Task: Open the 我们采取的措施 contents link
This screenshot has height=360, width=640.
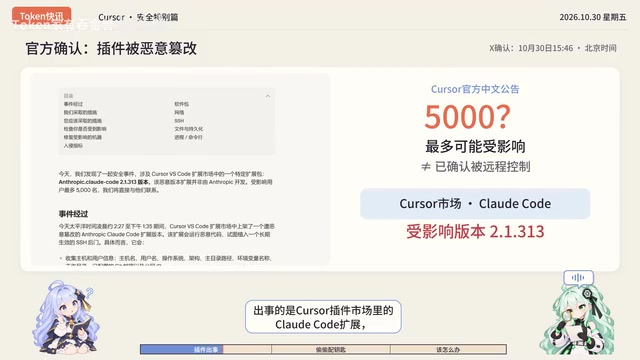Action: (x=80, y=112)
